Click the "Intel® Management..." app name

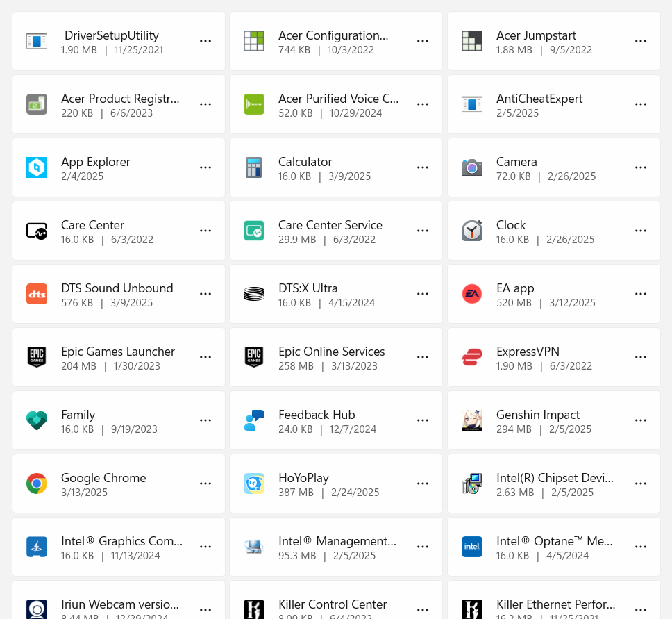pyautogui.click(x=337, y=541)
